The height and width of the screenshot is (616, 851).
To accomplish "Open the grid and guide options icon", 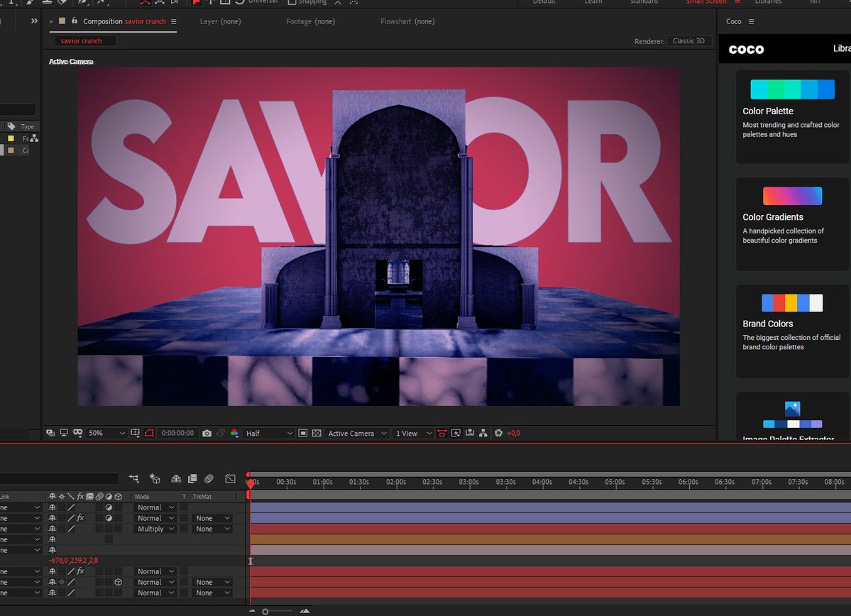I will [x=135, y=433].
